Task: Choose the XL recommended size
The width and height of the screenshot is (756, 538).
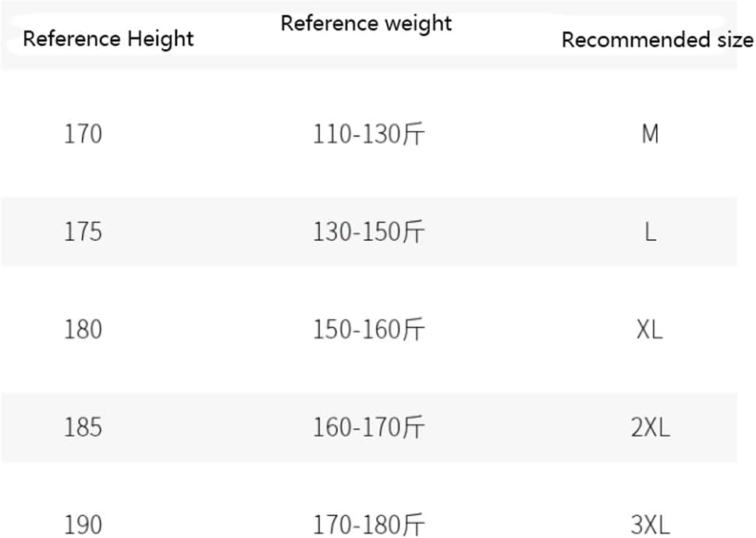Action: [x=650, y=329]
